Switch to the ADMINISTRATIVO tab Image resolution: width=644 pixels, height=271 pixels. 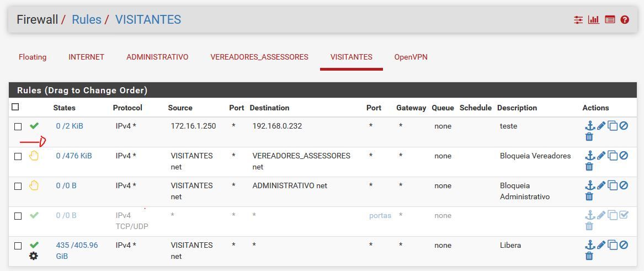(157, 57)
